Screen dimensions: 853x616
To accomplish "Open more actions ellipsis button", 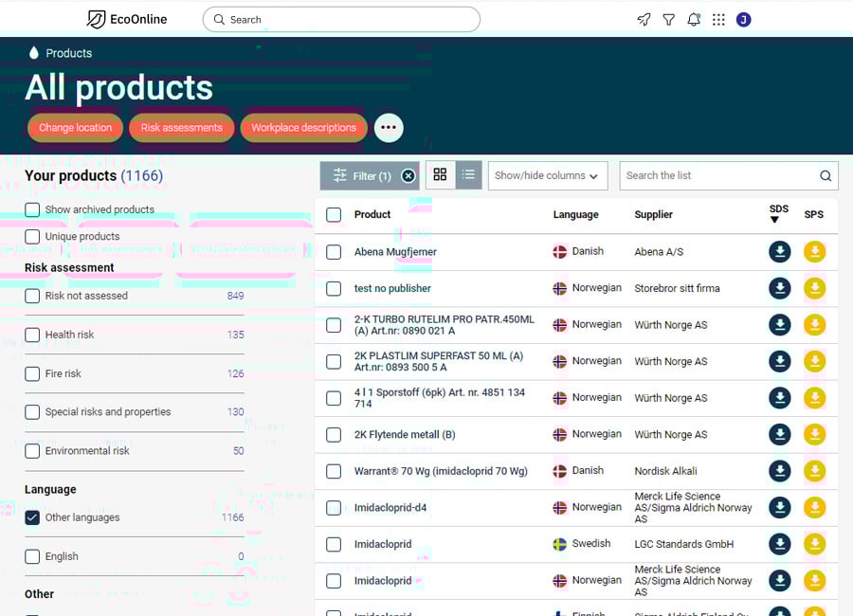I will click(x=389, y=128).
